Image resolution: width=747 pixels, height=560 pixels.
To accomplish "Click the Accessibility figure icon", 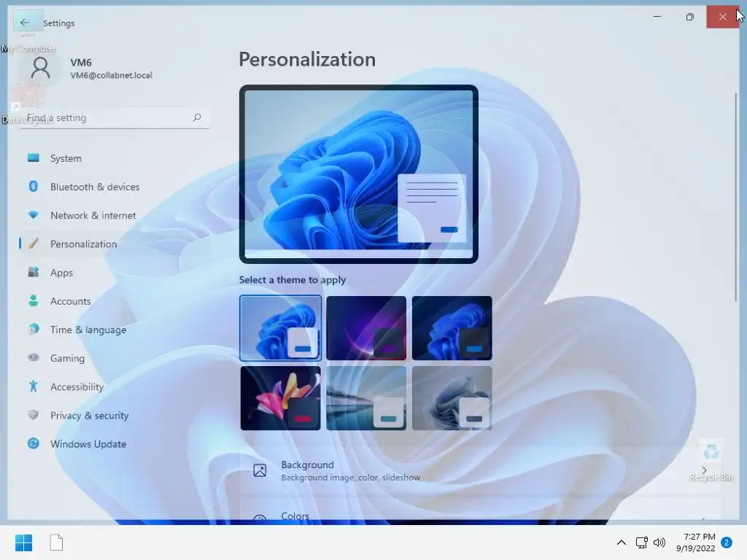I will [34, 386].
